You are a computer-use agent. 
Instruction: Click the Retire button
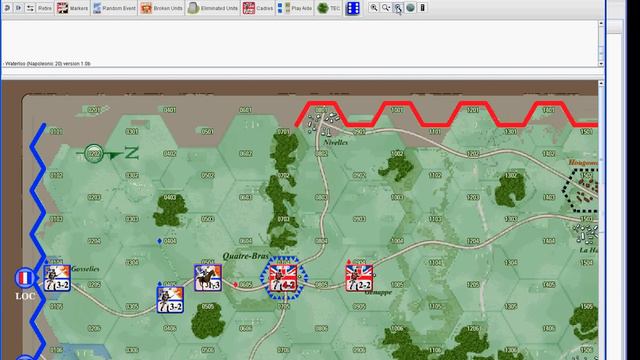click(x=45, y=8)
